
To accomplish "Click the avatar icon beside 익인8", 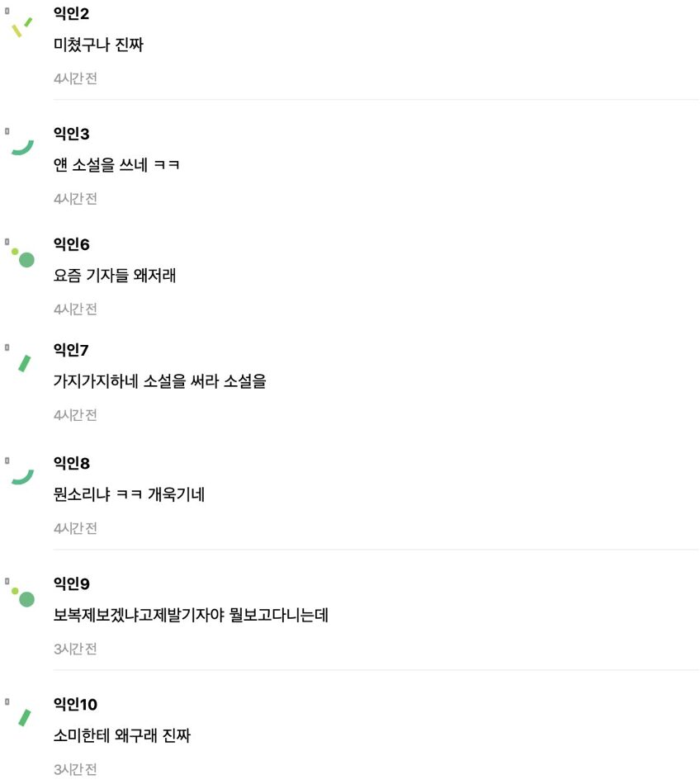I will [x=21, y=475].
